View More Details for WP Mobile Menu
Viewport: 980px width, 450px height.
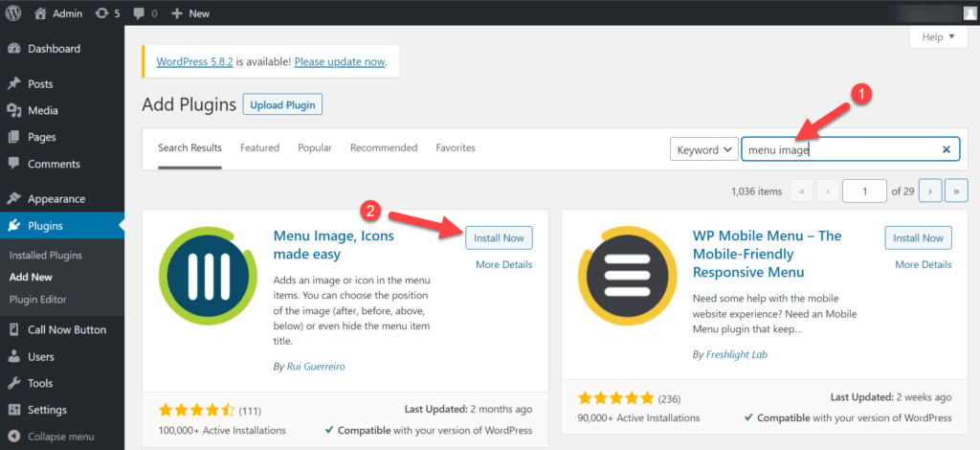click(x=924, y=265)
